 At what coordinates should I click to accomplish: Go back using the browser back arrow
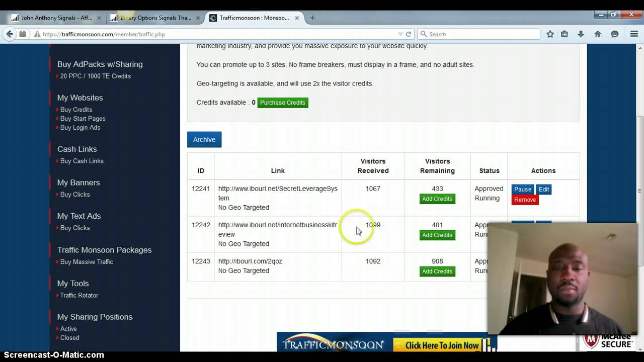[10, 34]
